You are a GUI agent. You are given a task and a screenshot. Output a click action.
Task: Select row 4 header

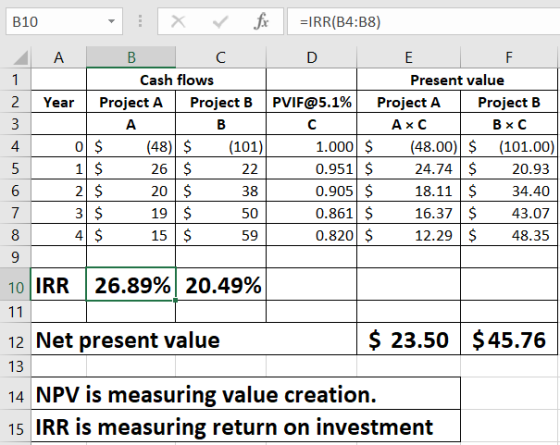coord(15,146)
